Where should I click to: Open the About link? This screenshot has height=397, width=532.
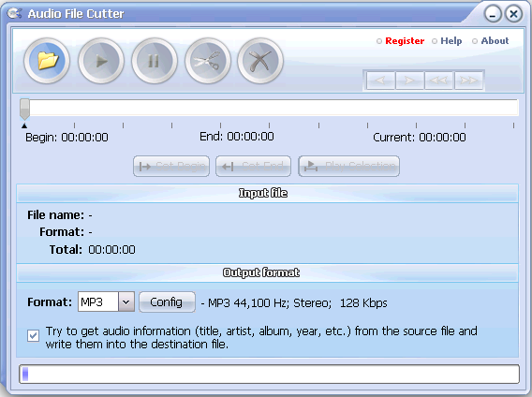[x=495, y=41]
